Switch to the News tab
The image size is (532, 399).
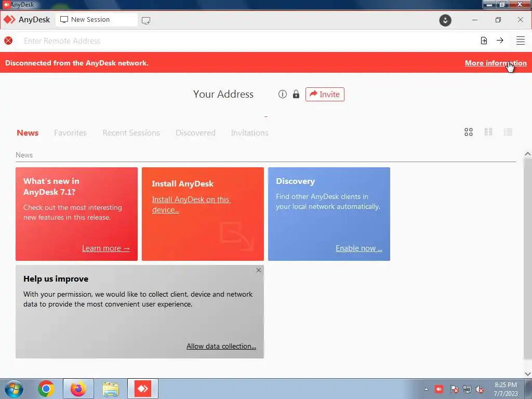(28, 132)
